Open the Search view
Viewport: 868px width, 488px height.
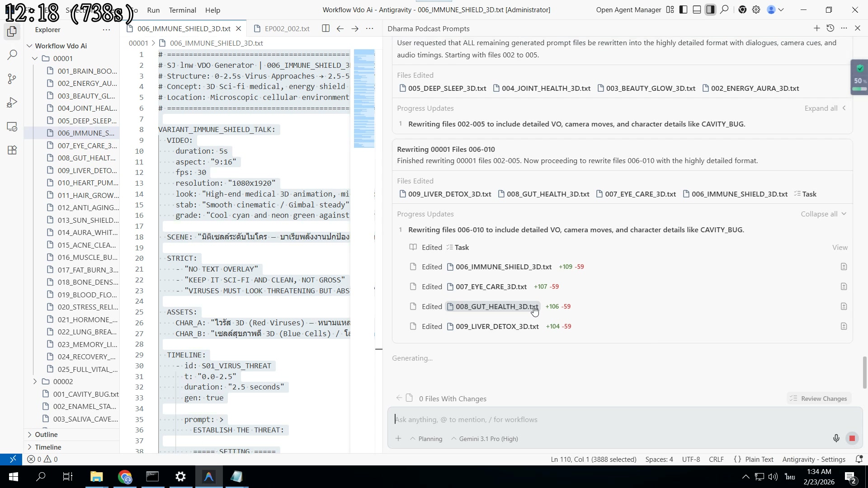12,55
